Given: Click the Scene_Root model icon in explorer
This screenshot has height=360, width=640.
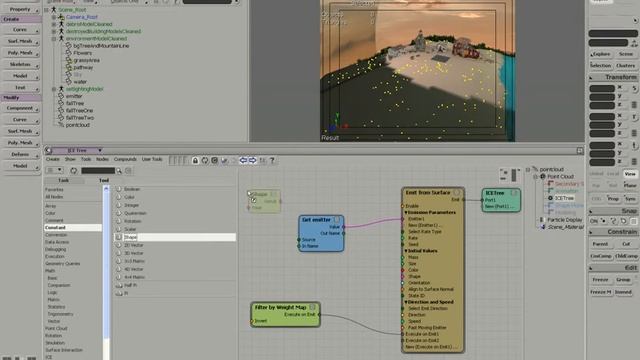Looking at the screenshot, I should coord(53,9).
